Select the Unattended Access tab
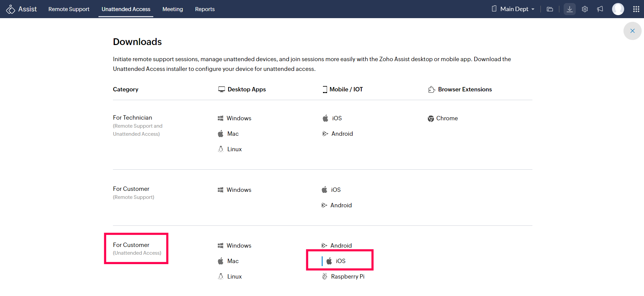644x296 pixels. 126,9
